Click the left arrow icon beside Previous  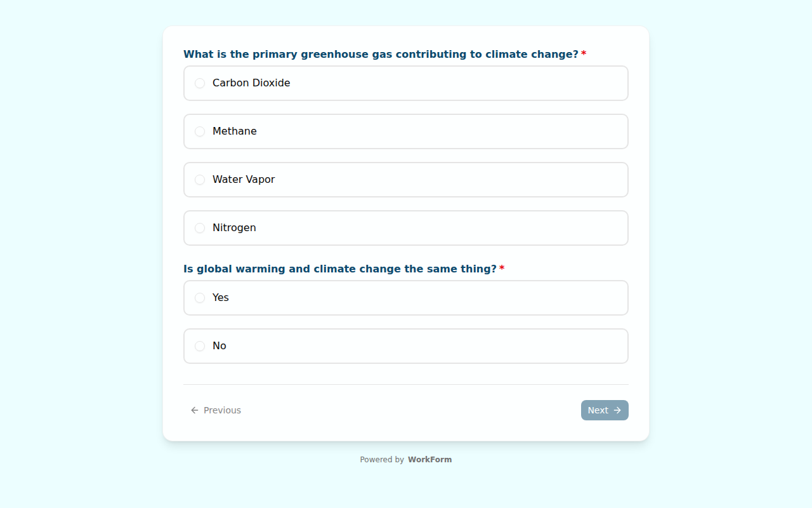pos(195,410)
